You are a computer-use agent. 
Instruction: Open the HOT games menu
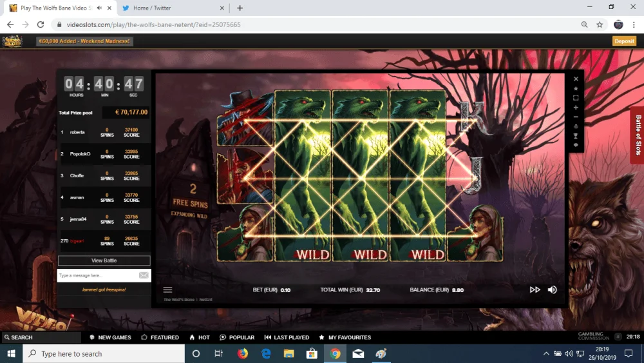point(200,337)
